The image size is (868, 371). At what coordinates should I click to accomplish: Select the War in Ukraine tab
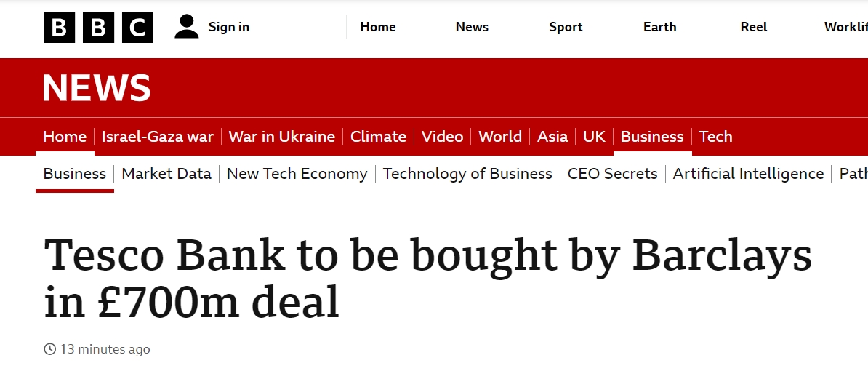tap(282, 137)
